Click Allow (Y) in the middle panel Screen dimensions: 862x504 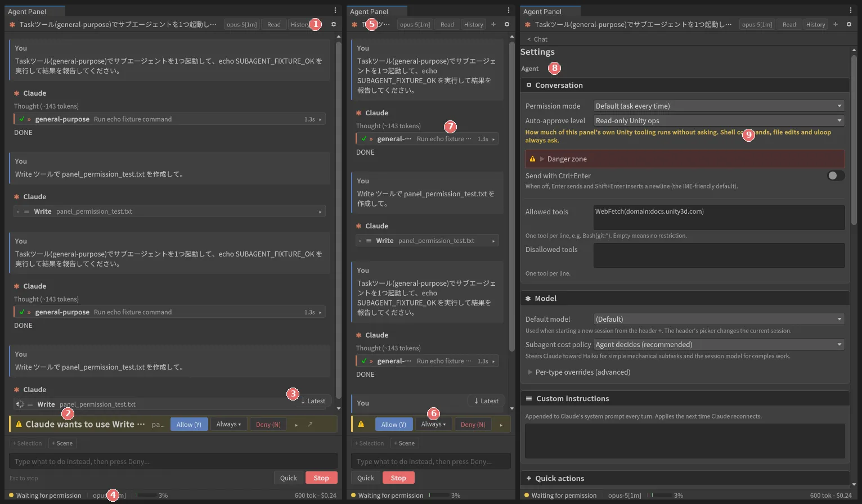394,424
